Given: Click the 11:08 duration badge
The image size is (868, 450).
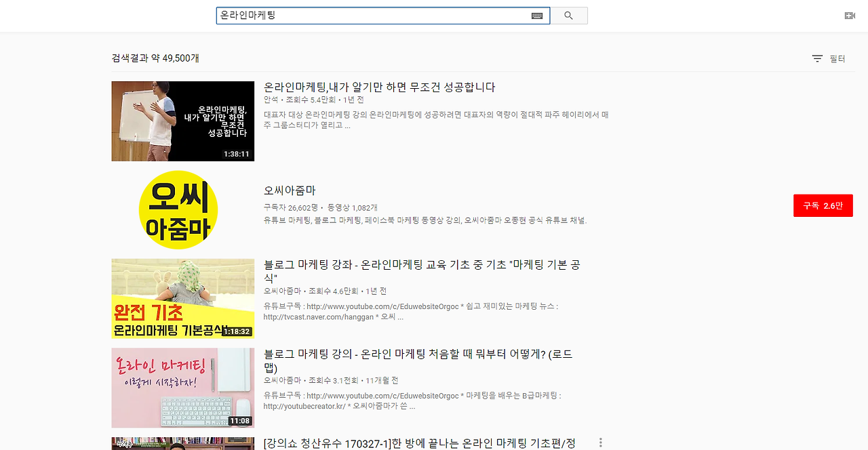Looking at the screenshot, I should coord(239,421).
